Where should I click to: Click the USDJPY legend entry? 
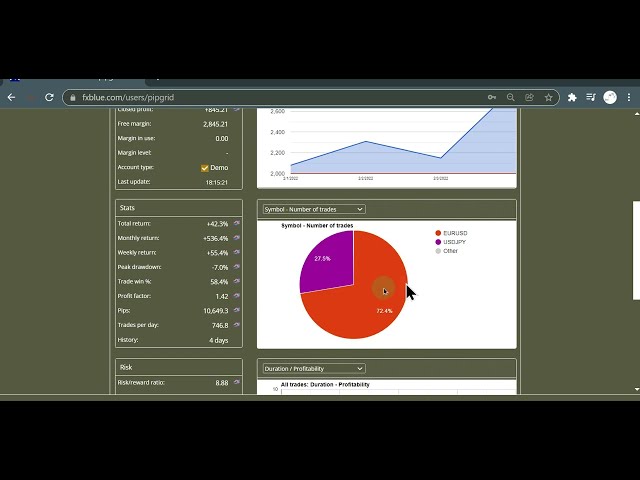(x=455, y=242)
